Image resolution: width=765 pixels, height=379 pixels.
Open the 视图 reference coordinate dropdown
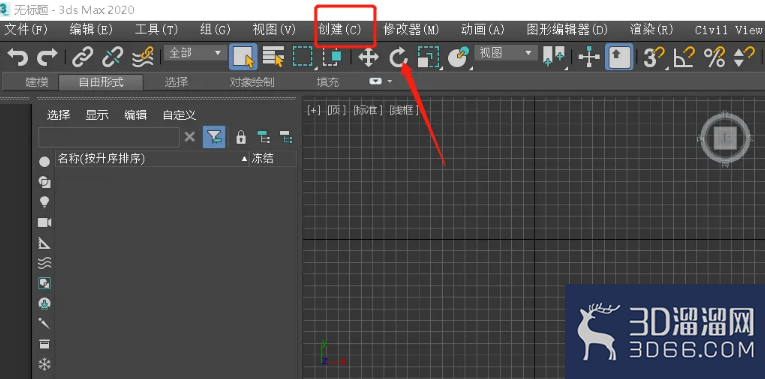pos(506,53)
